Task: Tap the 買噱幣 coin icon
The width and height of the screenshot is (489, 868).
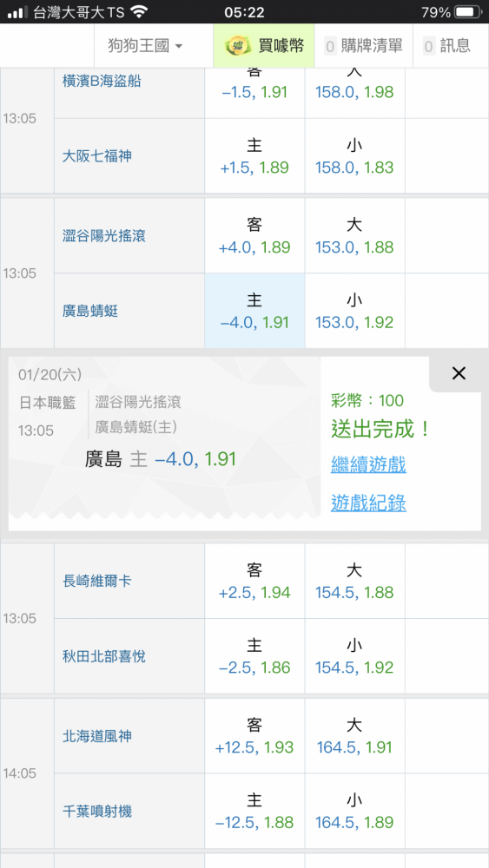Action: pyautogui.click(x=237, y=46)
